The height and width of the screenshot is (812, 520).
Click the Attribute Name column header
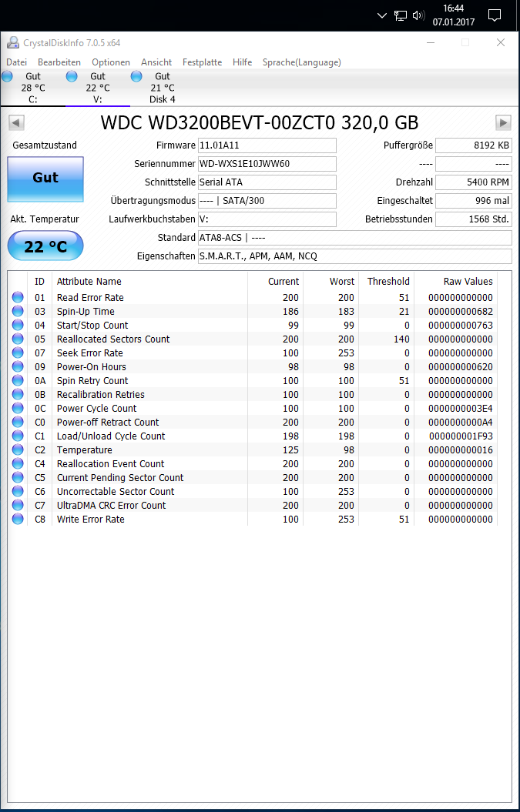tap(89, 281)
